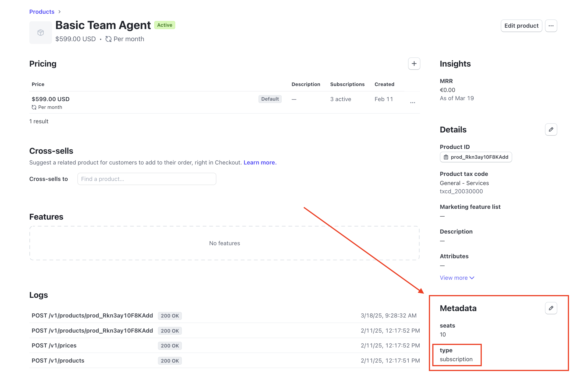
Task: Open the product overflow menu beside Edit product
Action: 551,26
